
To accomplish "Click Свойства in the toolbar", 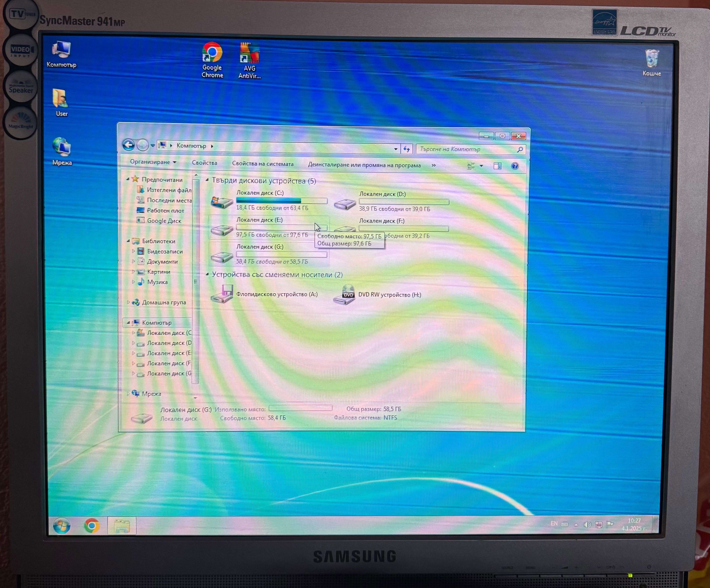I will pyautogui.click(x=205, y=163).
